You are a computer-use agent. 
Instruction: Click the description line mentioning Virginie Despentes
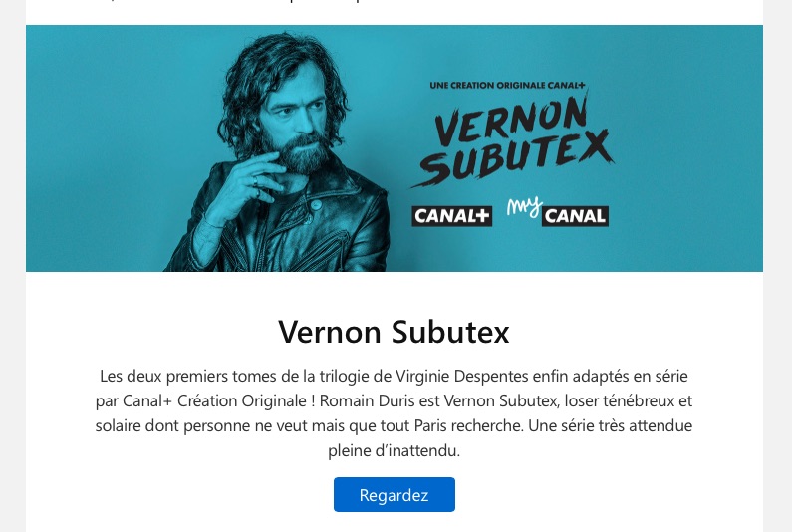(394, 377)
